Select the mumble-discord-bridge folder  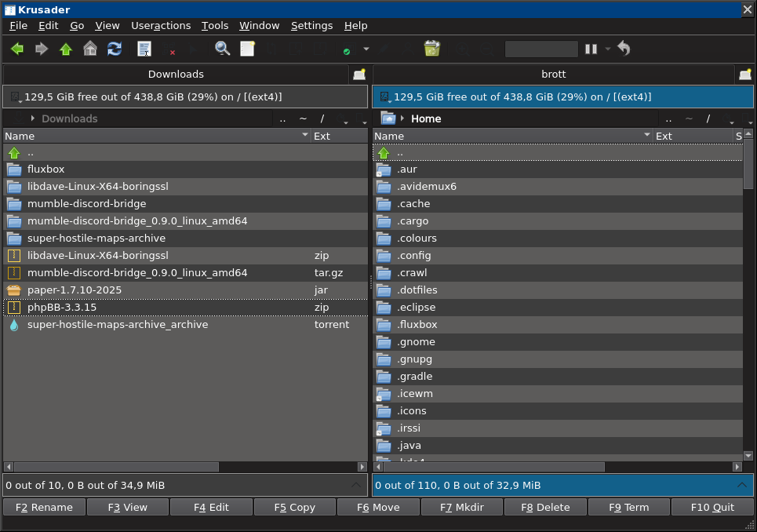185,204
